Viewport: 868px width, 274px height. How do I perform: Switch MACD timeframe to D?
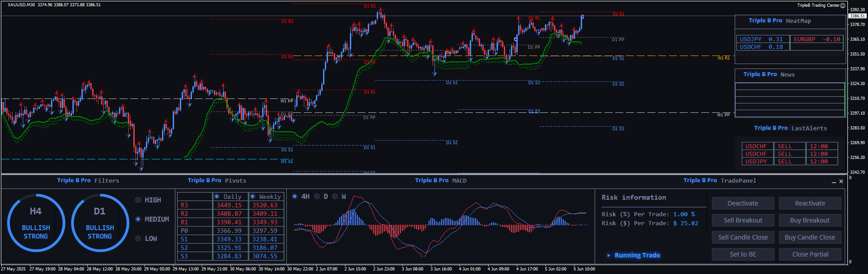click(x=317, y=197)
